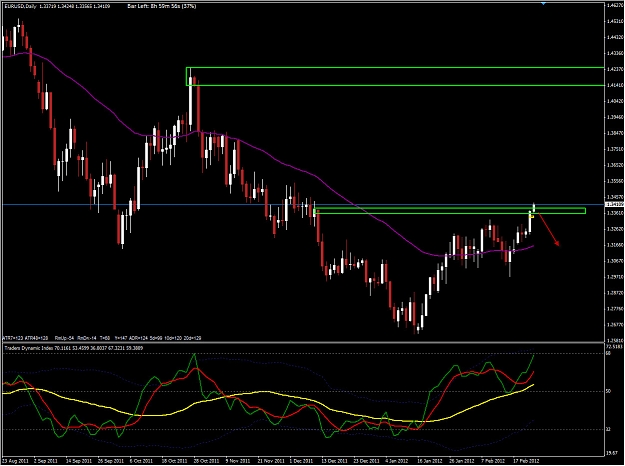Click the 50 level label in indicator scale
625x466 pixels.
click(609, 391)
